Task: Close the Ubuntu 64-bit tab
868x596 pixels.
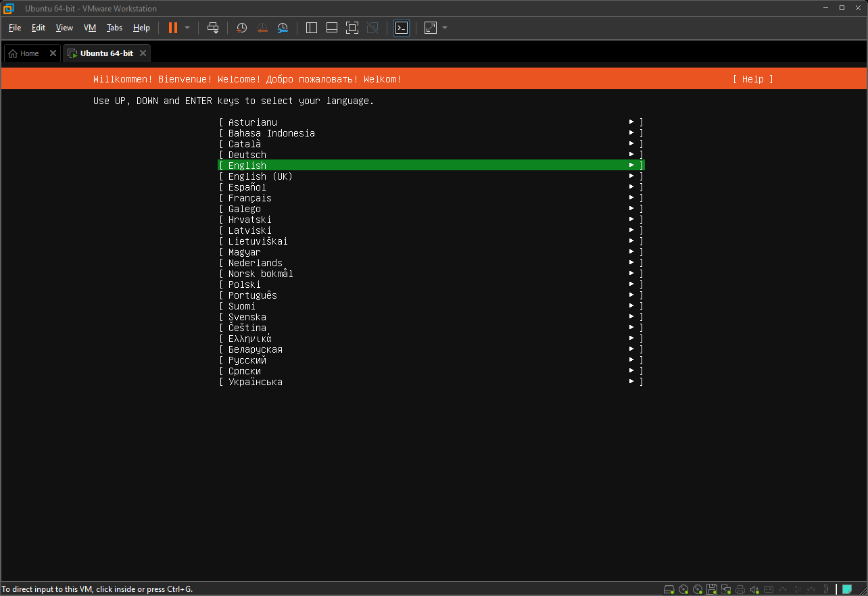Action: (x=143, y=53)
